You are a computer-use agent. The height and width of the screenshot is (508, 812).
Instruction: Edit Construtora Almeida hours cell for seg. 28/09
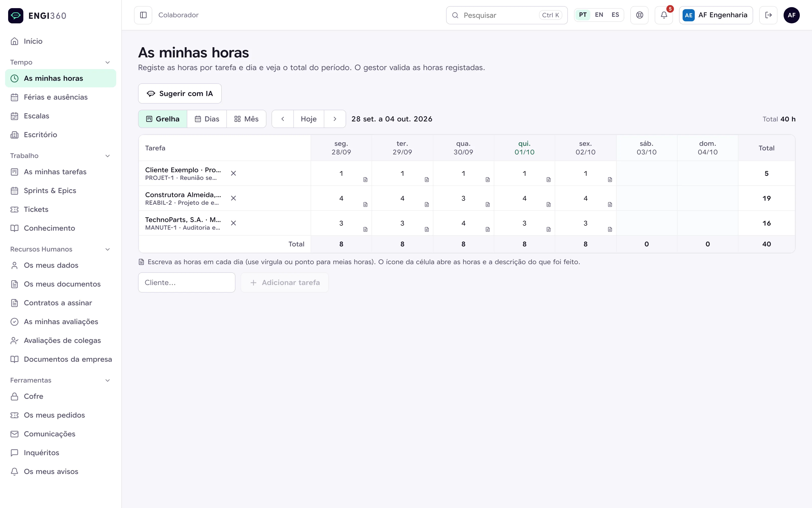[x=341, y=198]
